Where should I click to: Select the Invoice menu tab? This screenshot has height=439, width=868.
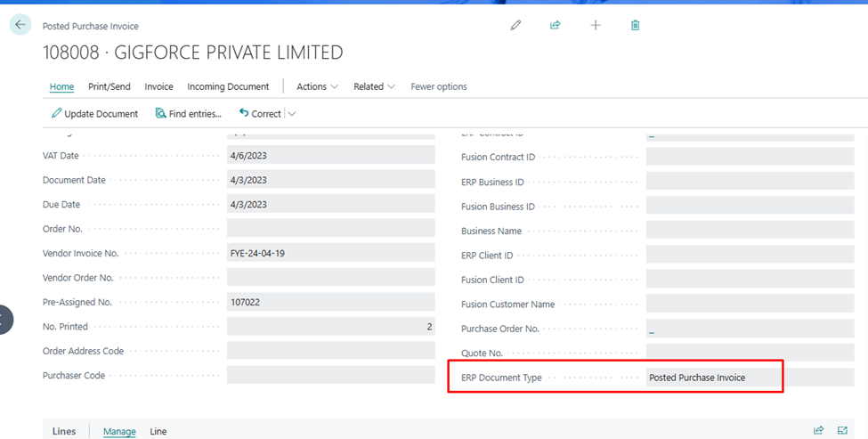tap(158, 86)
